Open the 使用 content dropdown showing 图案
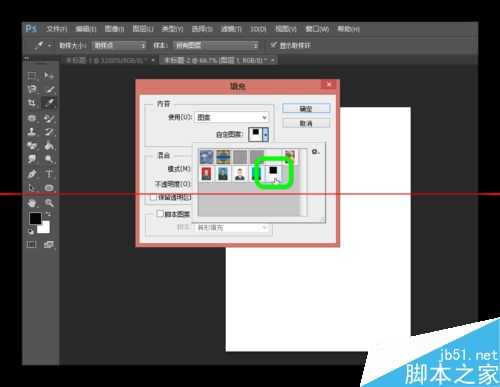Viewport: 500px width, 387px height. pyautogui.click(x=232, y=117)
